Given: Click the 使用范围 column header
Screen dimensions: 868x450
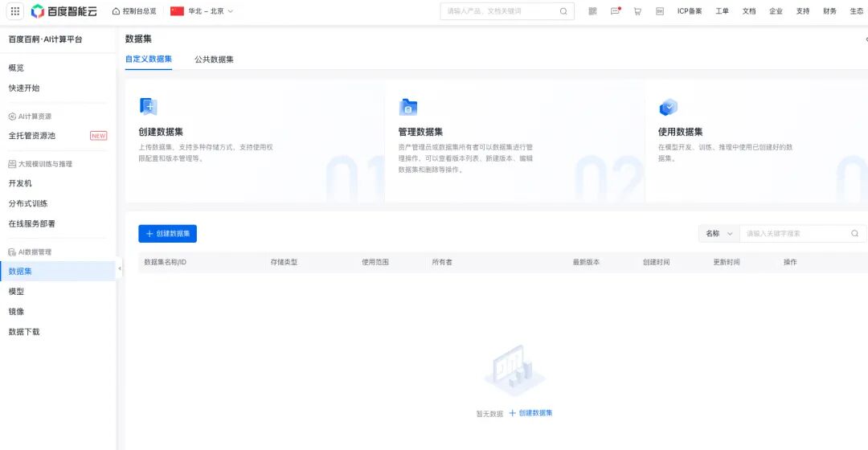Looking at the screenshot, I should tap(375, 262).
